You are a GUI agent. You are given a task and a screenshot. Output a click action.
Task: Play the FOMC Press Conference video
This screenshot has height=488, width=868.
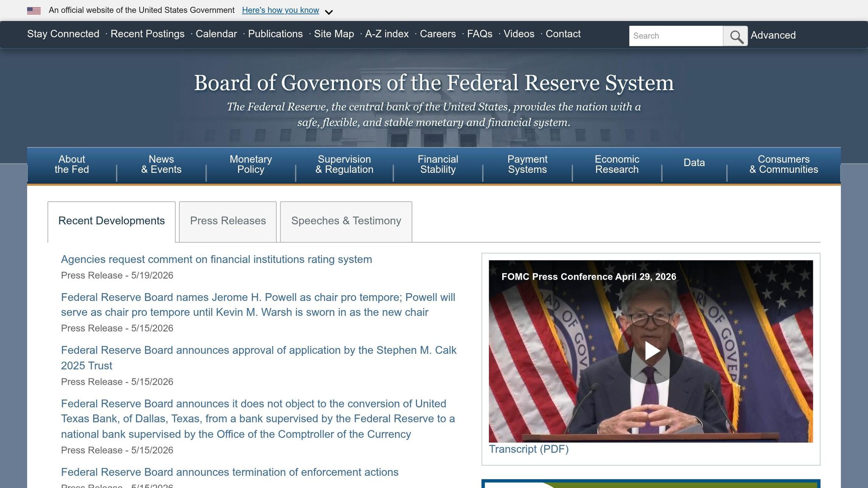coord(651,351)
